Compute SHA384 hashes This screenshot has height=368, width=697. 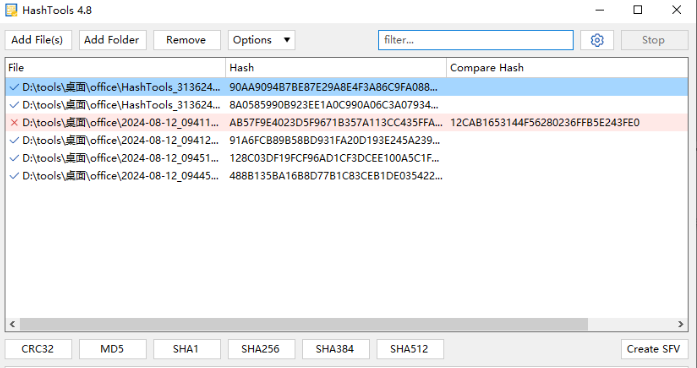336,349
